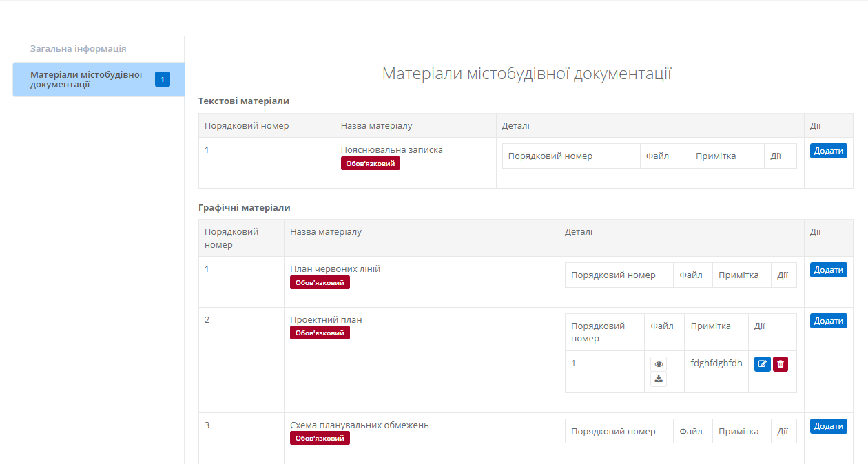Click the page title Матеріали містобудівної документації
868x464 pixels.
(x=526, y=74)
